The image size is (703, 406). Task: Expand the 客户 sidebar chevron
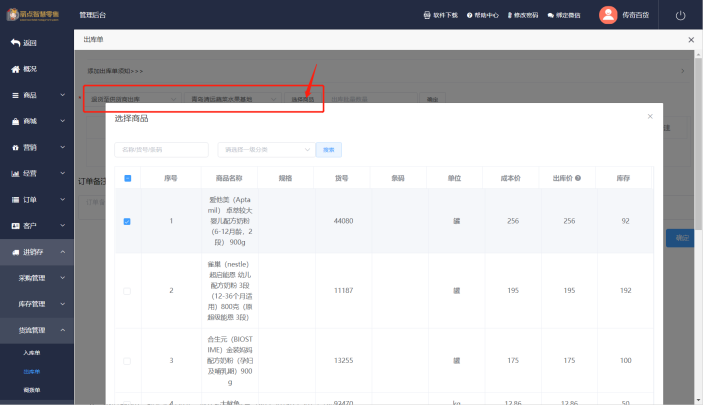(x=63, y=225)
